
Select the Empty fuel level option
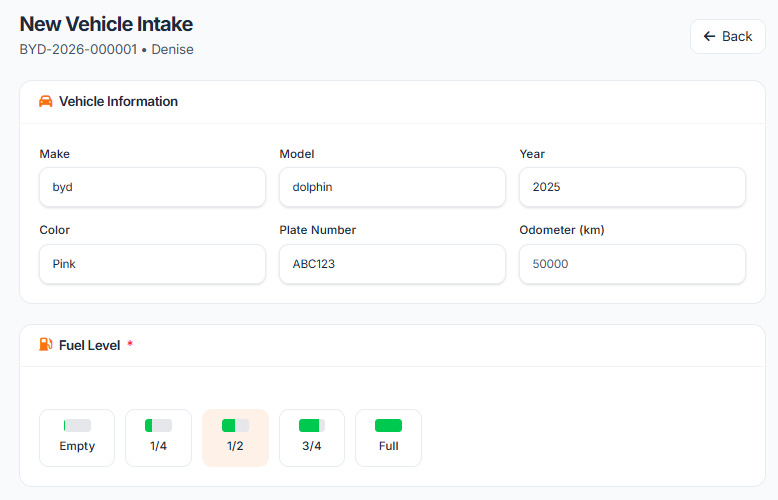(77, 438)
